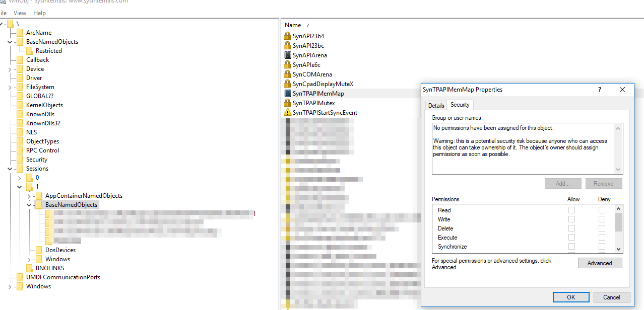Viewport: 644px width, 310px height.
Task: Click the UMDFCommunicationPorts folder icon
Action: [x=20, y=277]
